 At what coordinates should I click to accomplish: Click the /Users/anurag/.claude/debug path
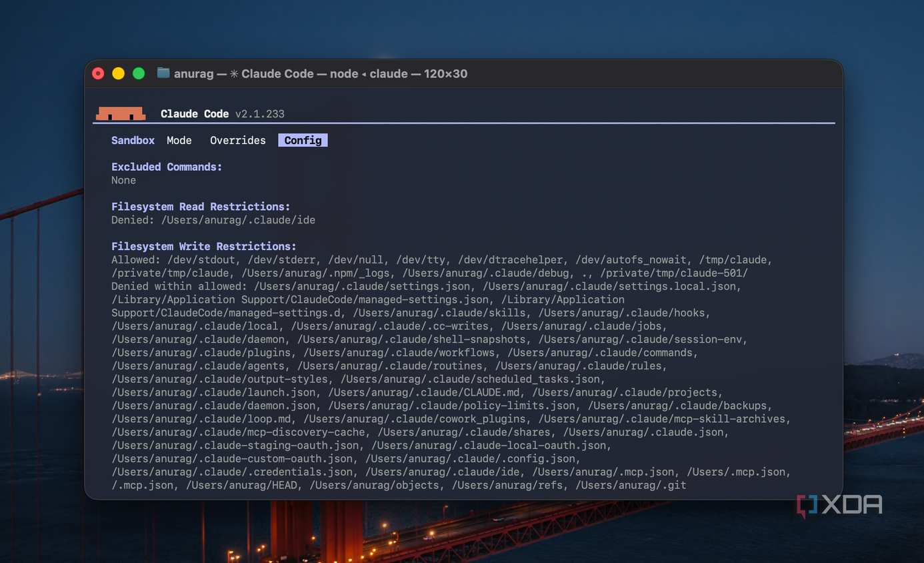(486, 273)
